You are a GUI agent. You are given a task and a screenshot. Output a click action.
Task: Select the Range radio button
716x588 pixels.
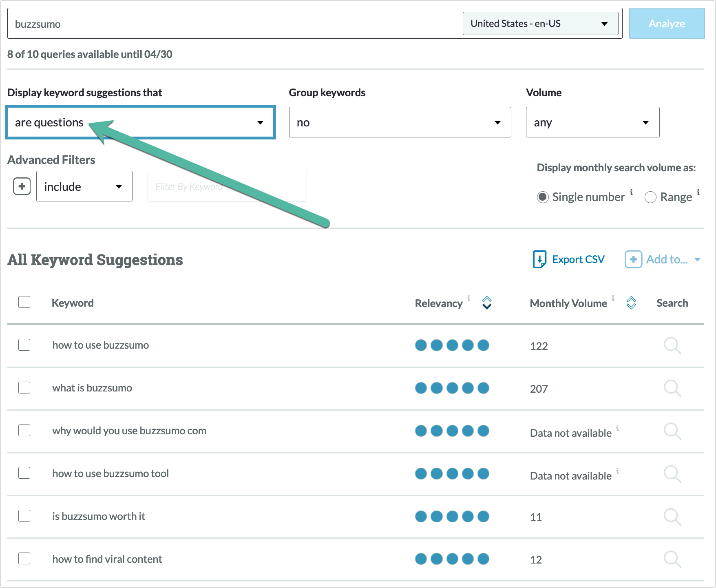coord(651,197)
